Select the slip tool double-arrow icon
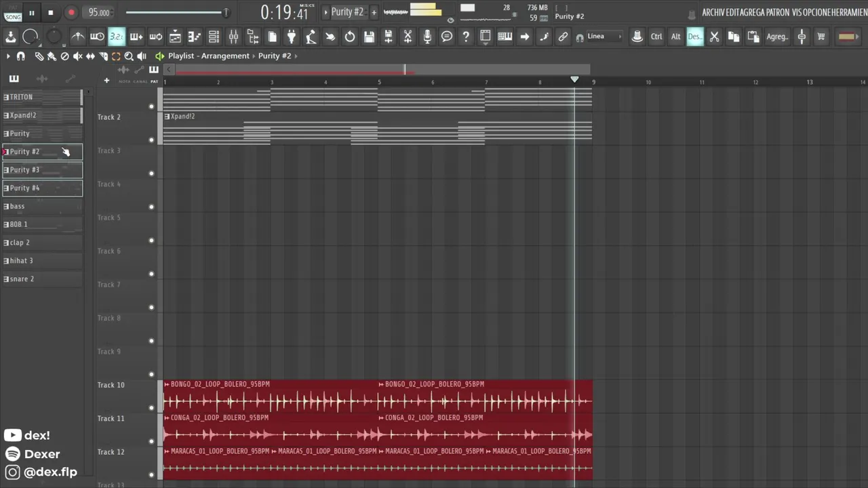868x488 pixels. click(x=90, y=56)
